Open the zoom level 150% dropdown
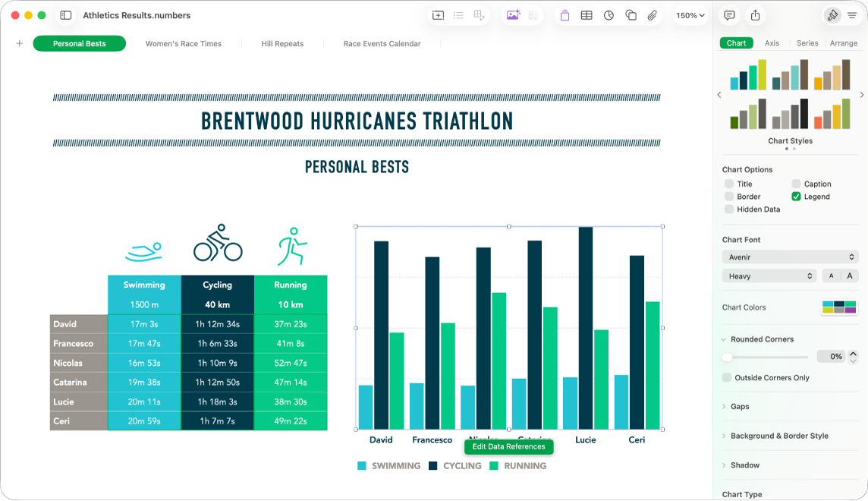This screenshot has height=501, width=868. click(x=689, y=15)
